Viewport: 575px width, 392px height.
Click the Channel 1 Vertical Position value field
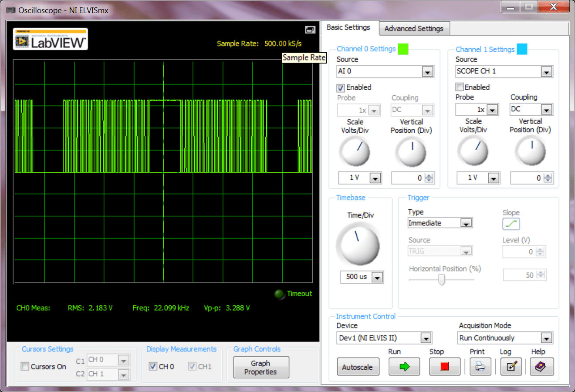[527, 178]
